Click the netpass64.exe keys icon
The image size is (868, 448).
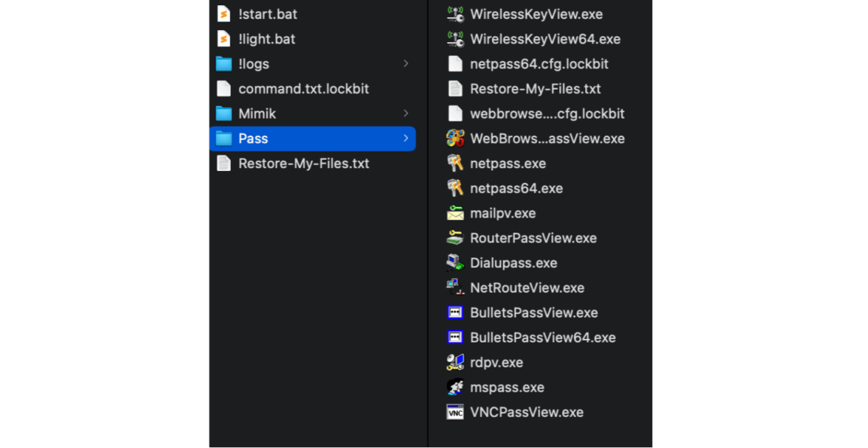[x=455, y=188]
